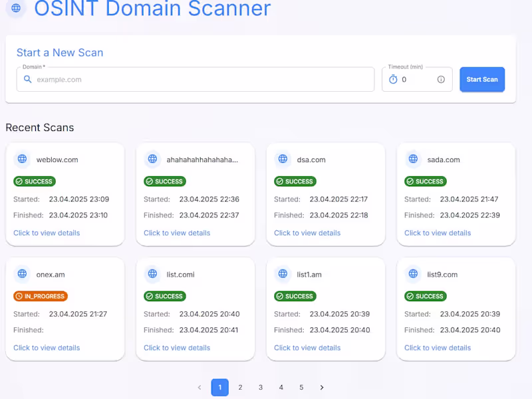The height and width of the screenshot is (399, 532).
Task: Click the globe icon on the list9.com card
Action: [x=413, y=274]
